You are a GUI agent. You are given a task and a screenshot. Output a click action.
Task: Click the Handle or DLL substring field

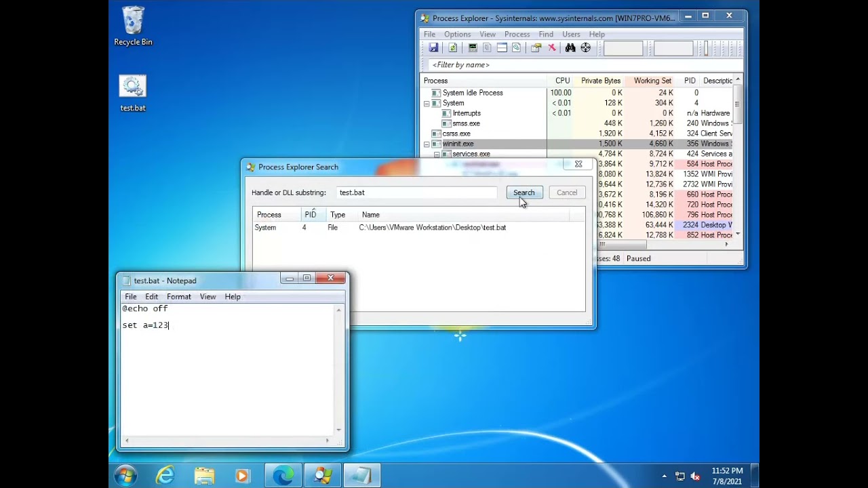tap(417, 192)
